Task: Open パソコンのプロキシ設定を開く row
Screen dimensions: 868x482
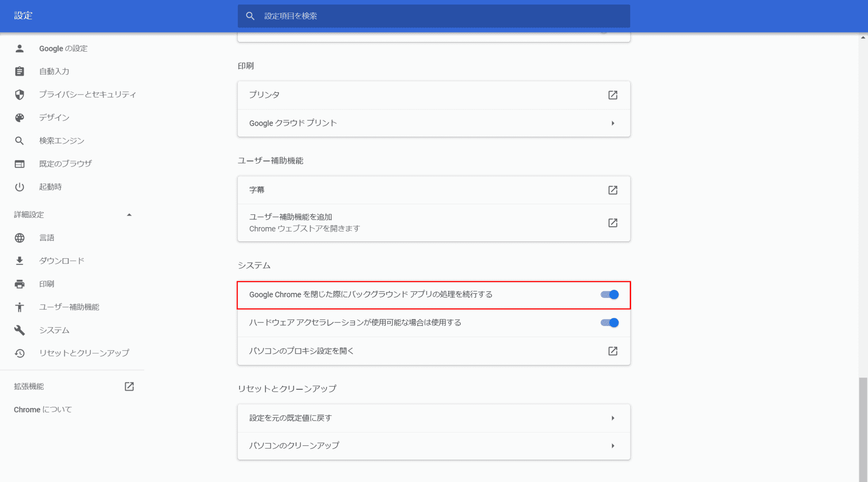Action: (434, 351)
